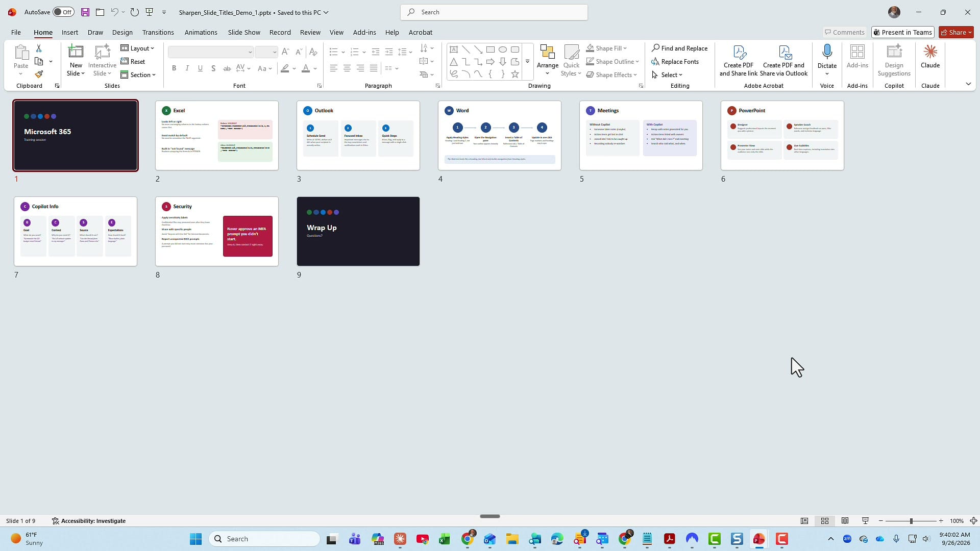The height and width of the screenshot is (551, 980).
Task: Click Decrease List Level indent icon
Action: [376, 52]
